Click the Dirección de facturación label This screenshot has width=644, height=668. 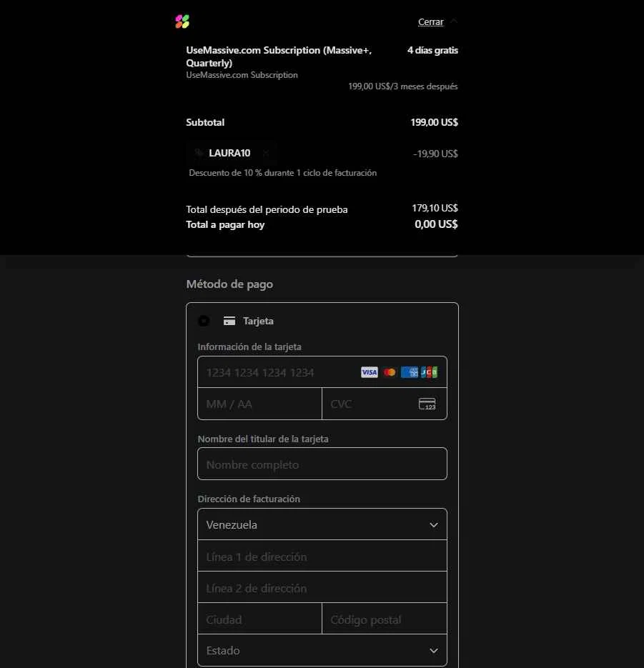tap(249, 499)
